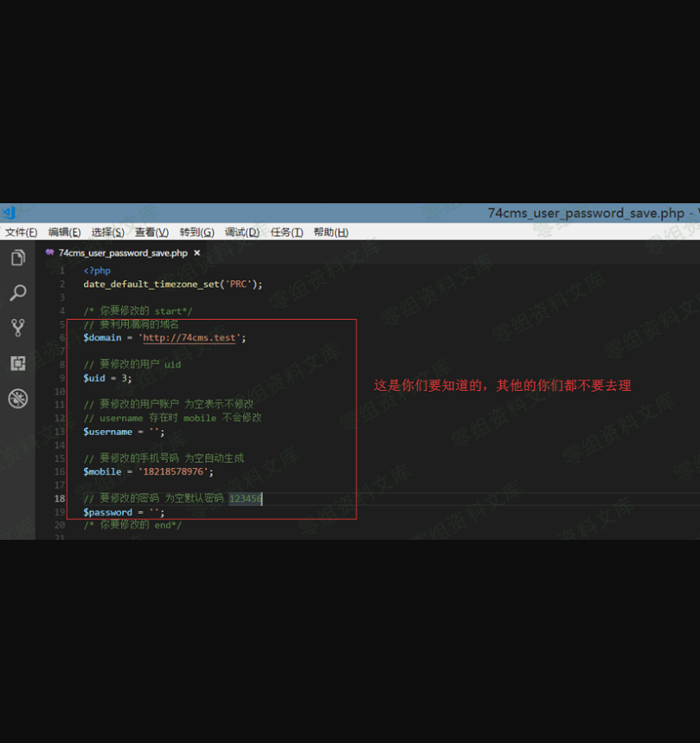Open the 查看(V) menu
Image resolution: width=700 pixels, height=743 pixels.
click(151, 232)
